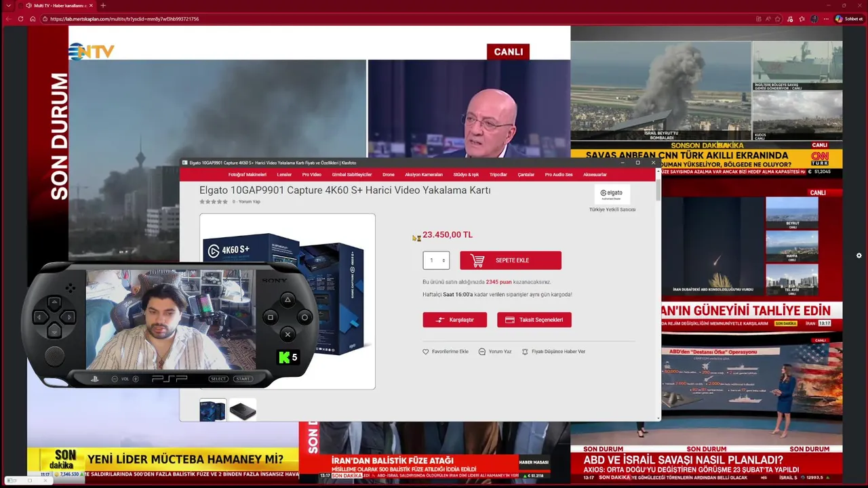Reload the Multi TV page
The width and height of the screenshot is (868, 488).
pyautogui.click(x=20, y=19)
